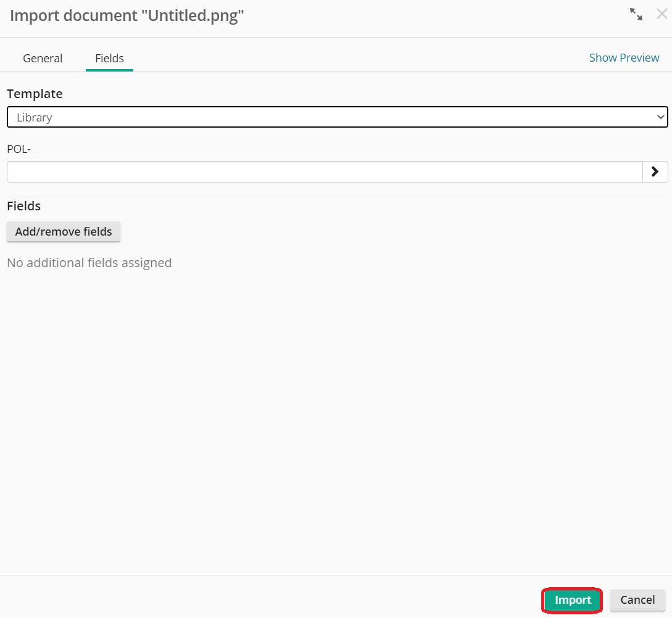Open the POL- reference lookup chevron
The width and height of the screenshot is (672, 618).
click(x=655, y=171)
